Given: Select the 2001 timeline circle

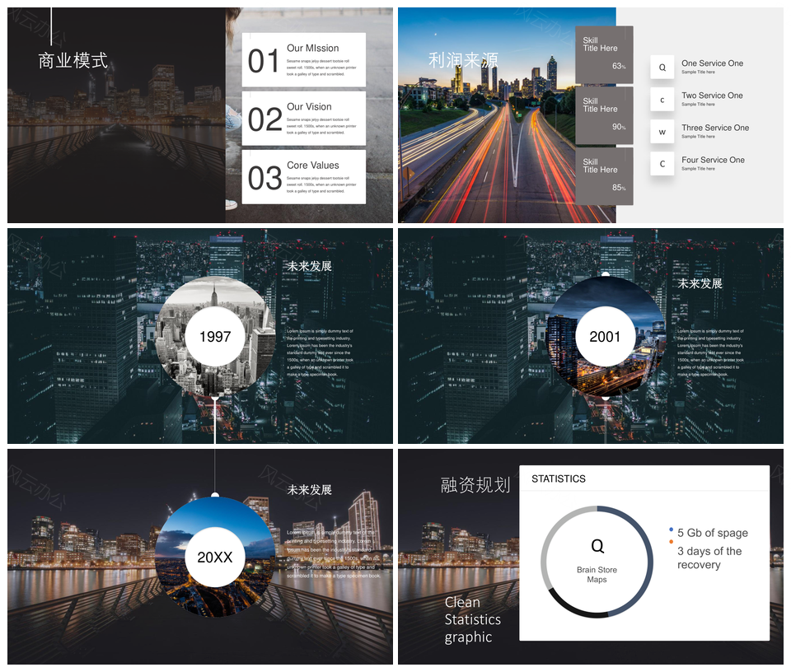Looking at the screenshot, I should pos(605,336).
